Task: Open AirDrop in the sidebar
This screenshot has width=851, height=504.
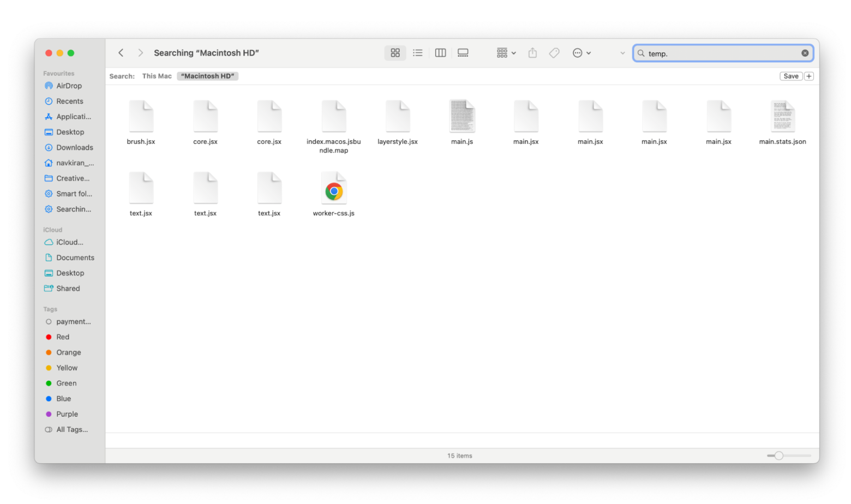Action: coord(69,86)
